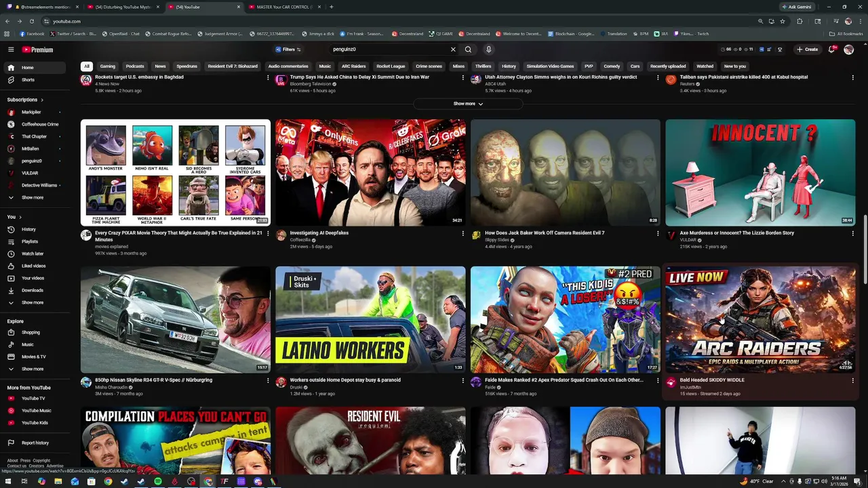Select the Rocket League filter chip
This screenshot has width=868, height=488.
pyautogui.click(x=391, y=66)
